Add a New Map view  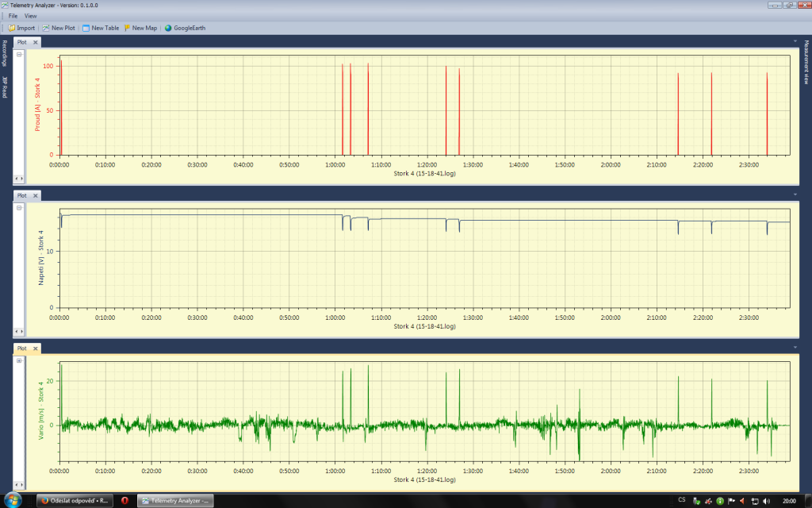[x=140, y=28]
